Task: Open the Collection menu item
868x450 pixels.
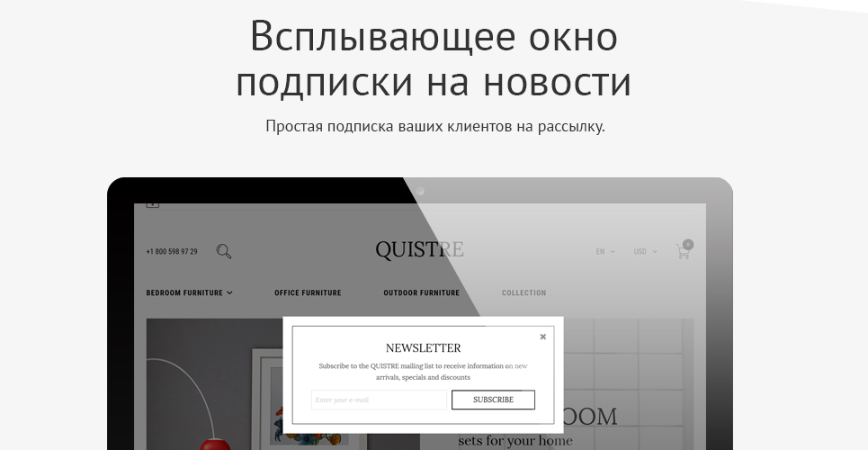Action: click(523, 292)
